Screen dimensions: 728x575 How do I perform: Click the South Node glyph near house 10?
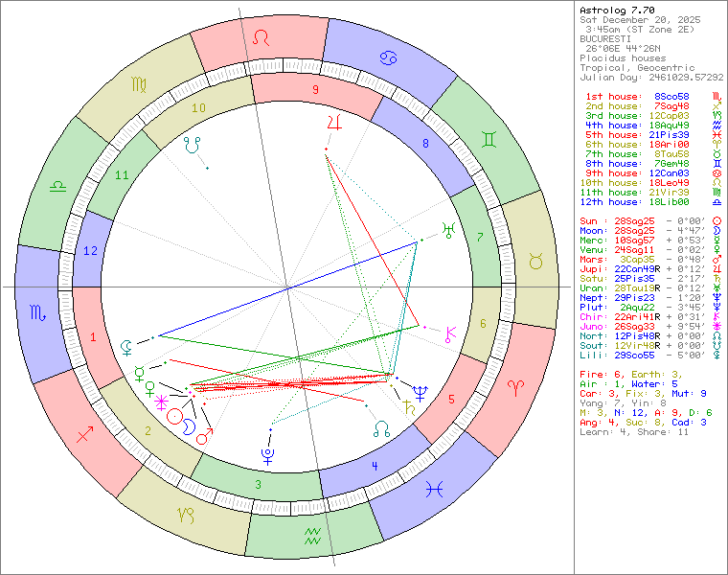195,146
